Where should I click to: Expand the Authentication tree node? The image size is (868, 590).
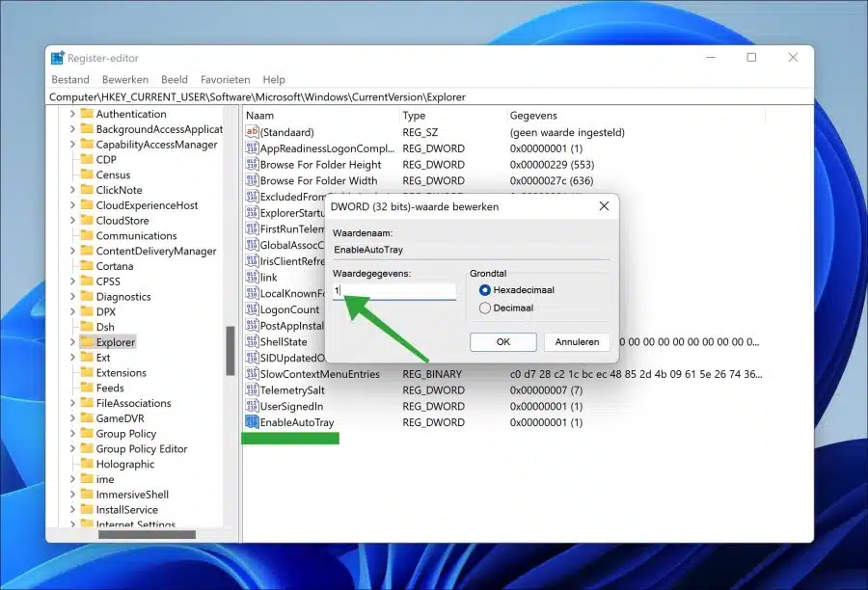pos(72,114)
